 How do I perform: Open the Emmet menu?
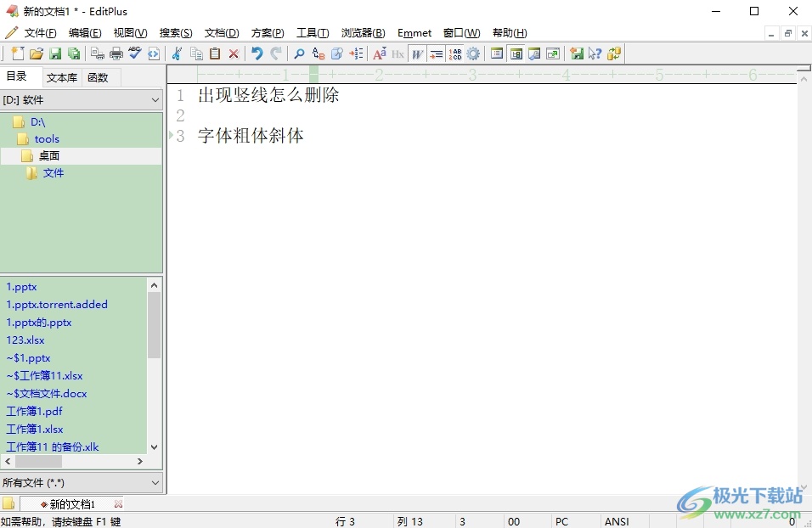[x=414, y=32]
